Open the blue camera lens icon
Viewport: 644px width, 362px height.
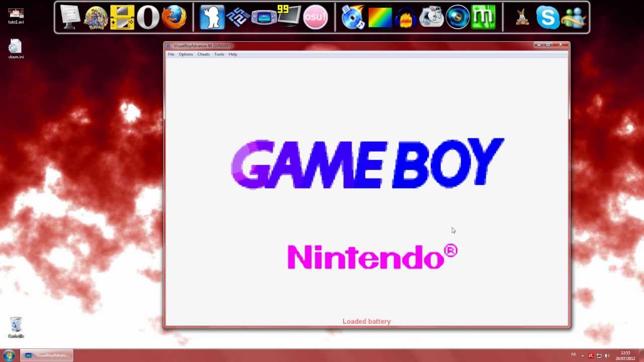click(457, 18)
